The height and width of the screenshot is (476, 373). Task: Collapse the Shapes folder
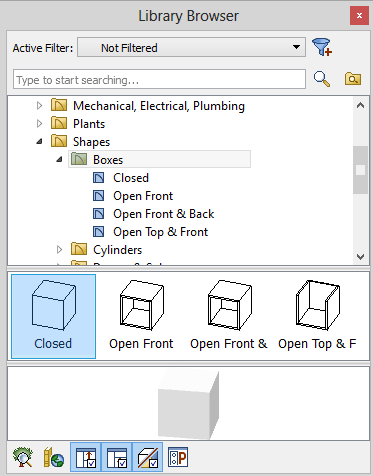point(39,142)
